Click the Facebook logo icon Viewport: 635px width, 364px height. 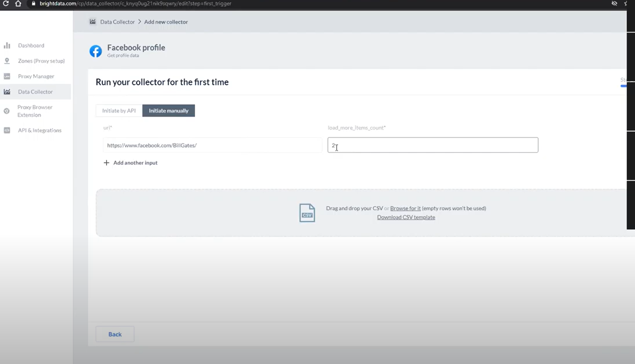click(x=96, y=51)
